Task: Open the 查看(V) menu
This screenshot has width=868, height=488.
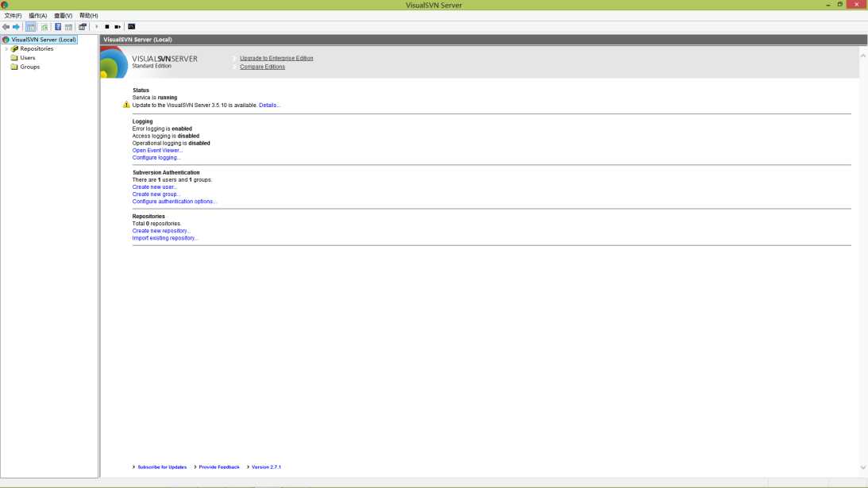Action: (x=63, y=16)
